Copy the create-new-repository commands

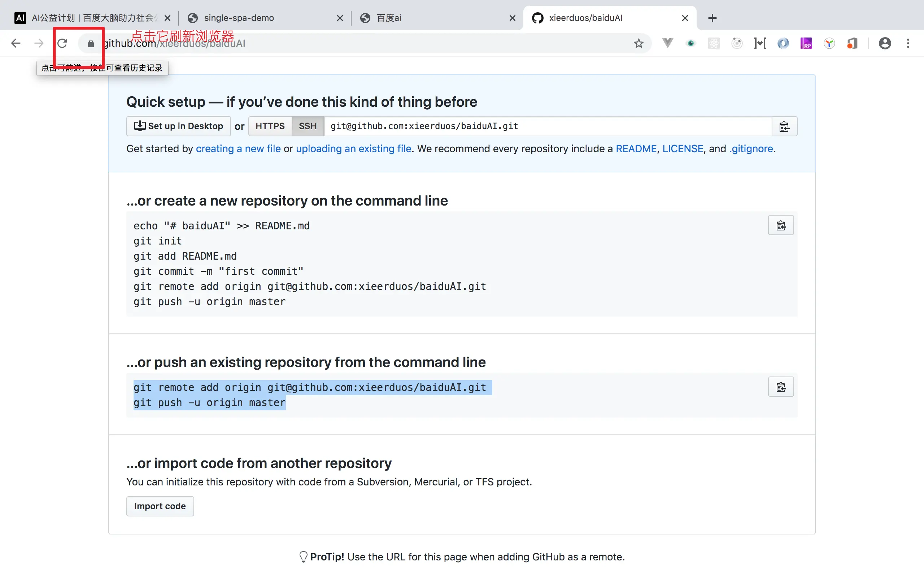[780, 225]
